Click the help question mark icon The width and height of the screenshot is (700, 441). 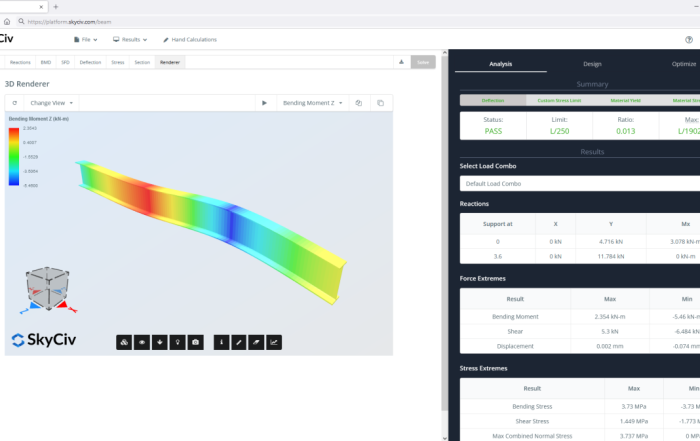(689, 39)
